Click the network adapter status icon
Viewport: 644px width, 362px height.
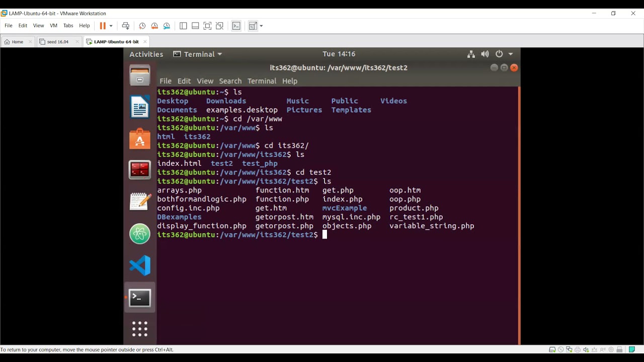[569, 349]
